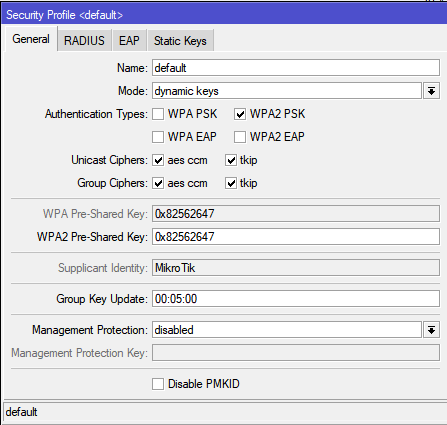Disable tkip under Unicast Ciphers

(231, 160)
